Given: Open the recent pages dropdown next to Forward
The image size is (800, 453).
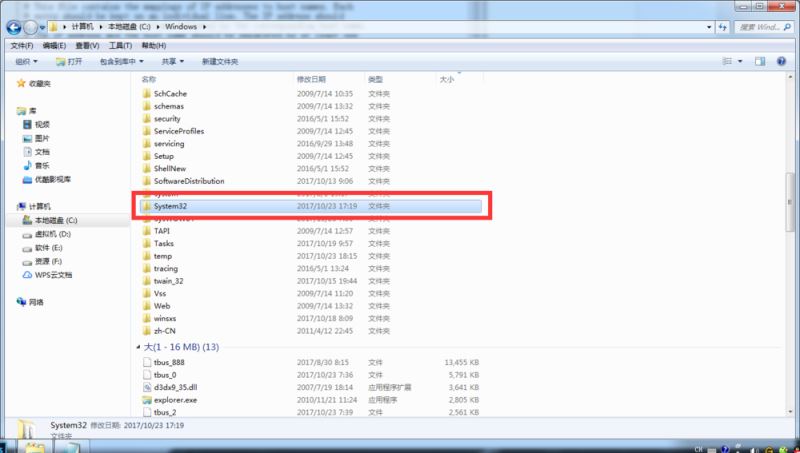Looking at the screenshot, I should coord(42,28).
